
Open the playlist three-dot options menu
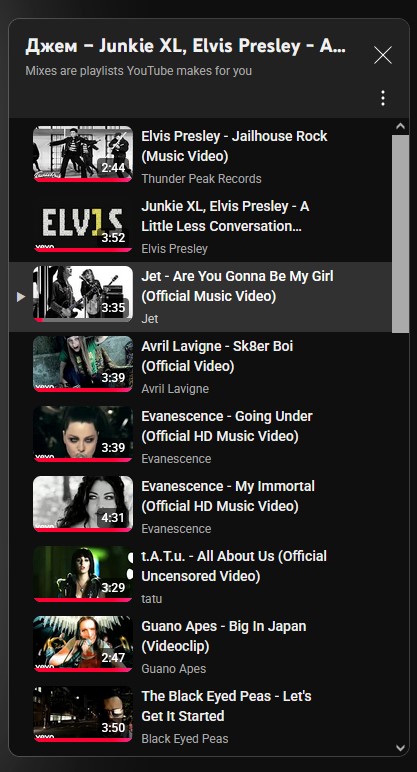tap(383, 98)
